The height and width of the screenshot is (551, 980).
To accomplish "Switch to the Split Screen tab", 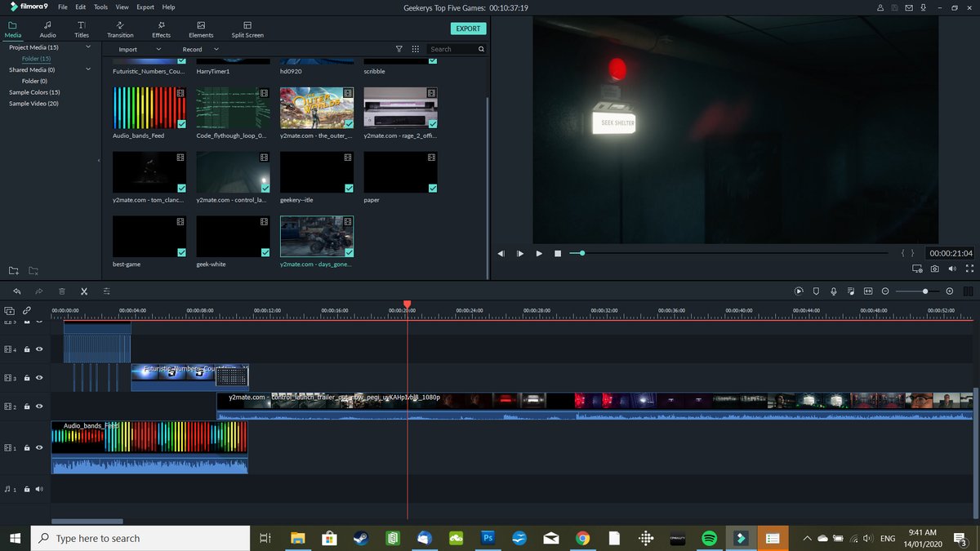I will tap(247, 29).
